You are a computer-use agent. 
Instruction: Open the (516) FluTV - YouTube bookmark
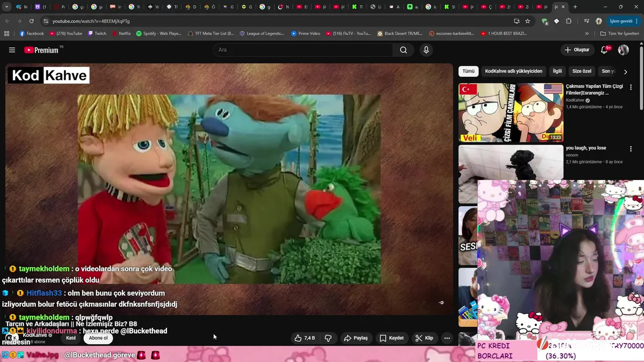click(348, 33)
